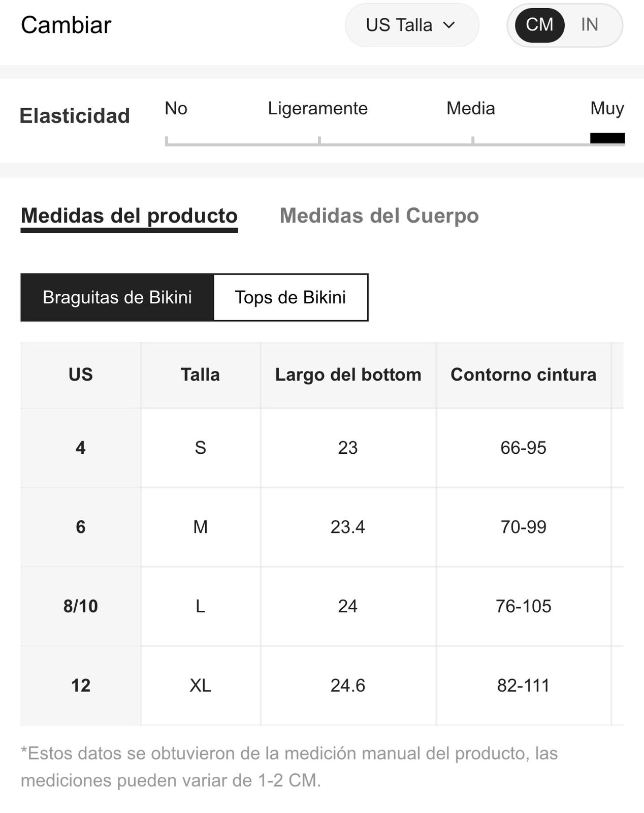
Task: Switch units to IN
Action: pyautogui.click(x=589, y=25)
